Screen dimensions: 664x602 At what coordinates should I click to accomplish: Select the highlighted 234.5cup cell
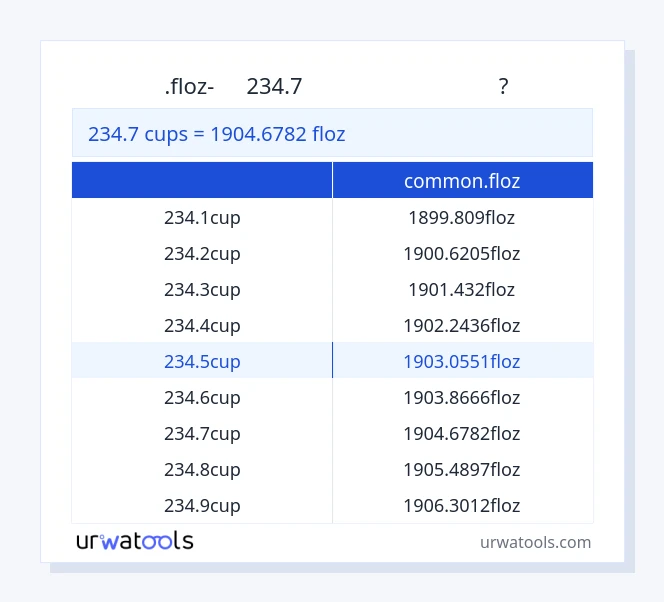click(202, 361)
